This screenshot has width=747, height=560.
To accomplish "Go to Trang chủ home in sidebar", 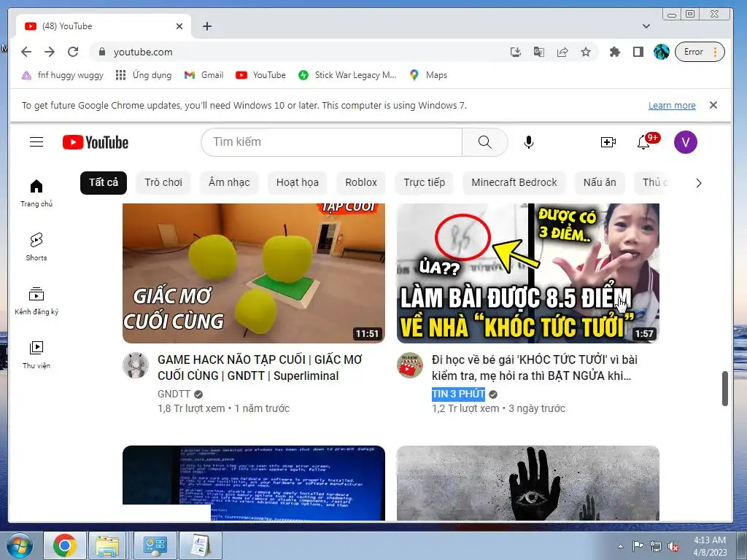I will (x=36, y=192).
